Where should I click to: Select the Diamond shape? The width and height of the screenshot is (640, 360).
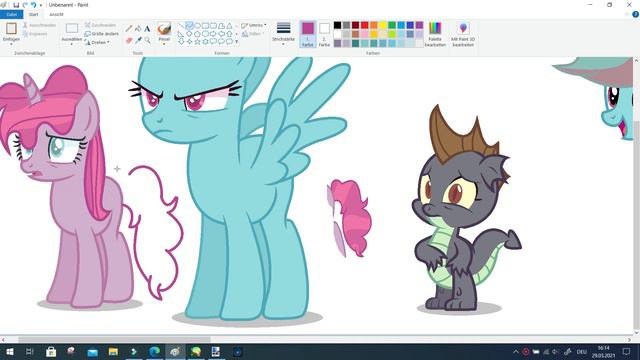pyautogui.click(x=189, y=34)
